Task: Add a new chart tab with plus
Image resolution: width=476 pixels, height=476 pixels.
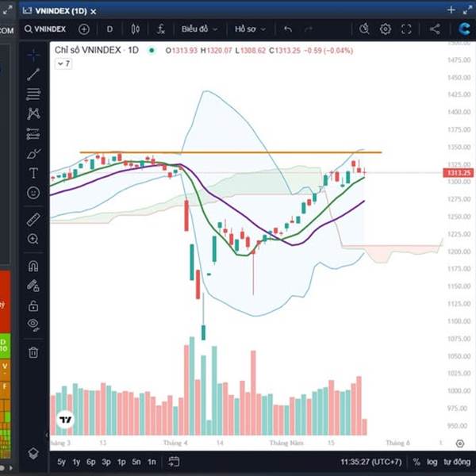Action: (x=451, y=10)
